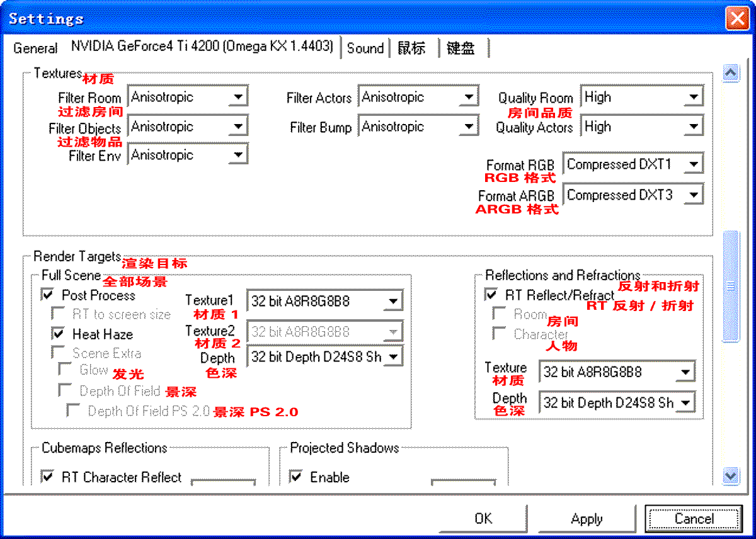Click the vertical scrollbar thumb
This screenshot has width=756, height=539.
730,287
